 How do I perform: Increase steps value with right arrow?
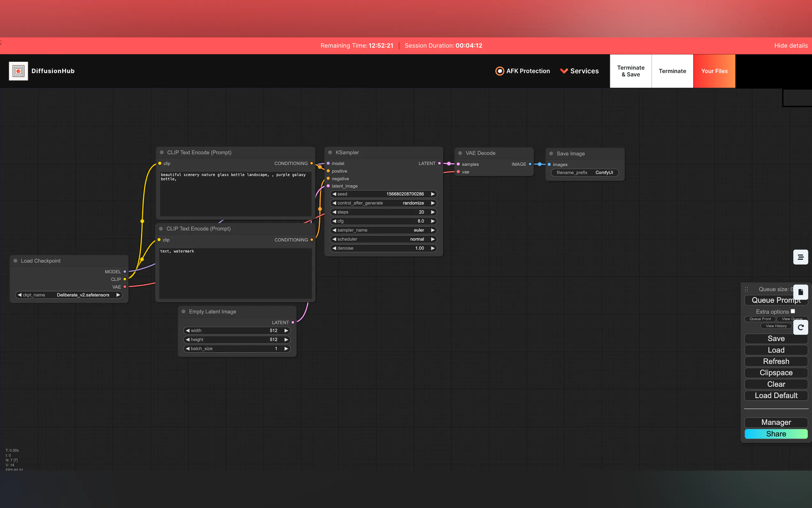click(x=433, y=212)
